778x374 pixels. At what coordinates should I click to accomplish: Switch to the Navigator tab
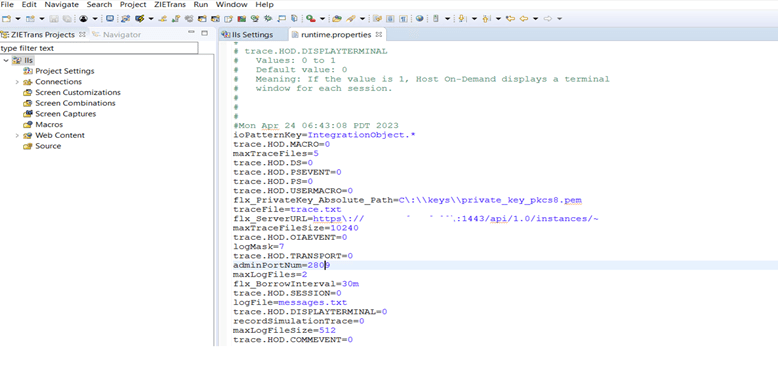(x=117, y=35)
